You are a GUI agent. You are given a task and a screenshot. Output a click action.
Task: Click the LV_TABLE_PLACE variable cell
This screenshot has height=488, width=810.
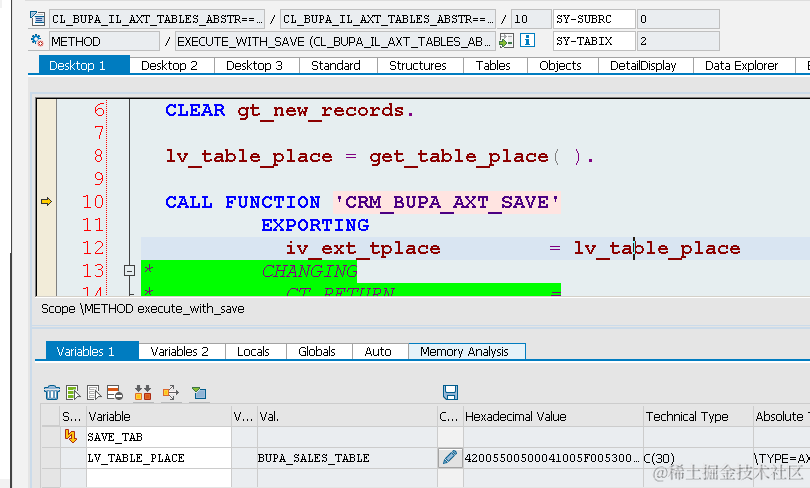(159, 458)
